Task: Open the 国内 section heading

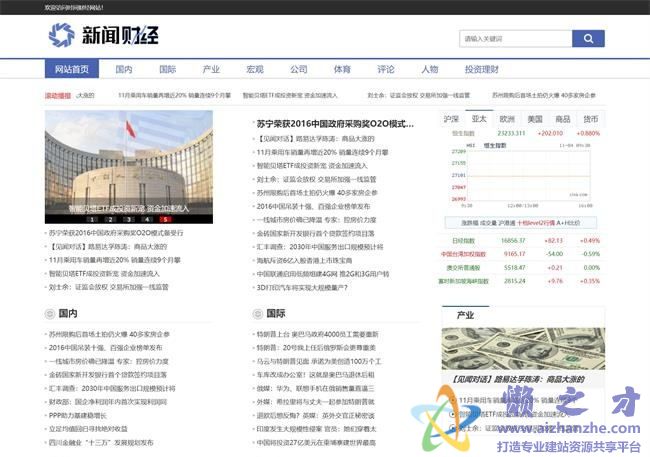Action: [x=68, y=314]
